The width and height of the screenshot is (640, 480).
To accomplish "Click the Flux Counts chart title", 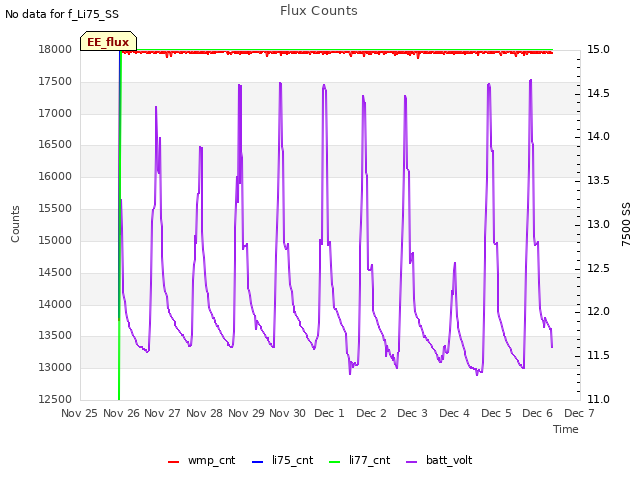I will pyautogui.click(x=319, y=11).
